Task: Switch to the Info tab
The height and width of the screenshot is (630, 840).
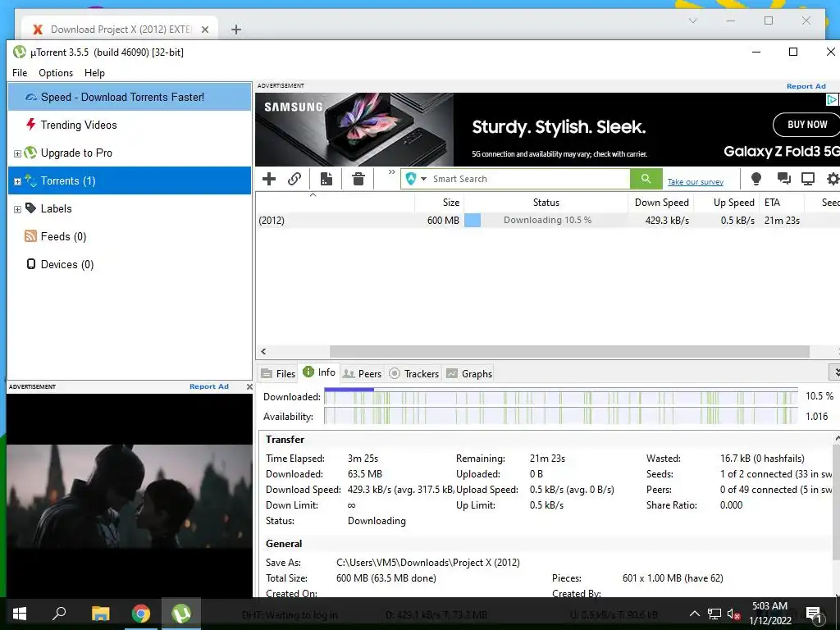Action: point(319,372)
